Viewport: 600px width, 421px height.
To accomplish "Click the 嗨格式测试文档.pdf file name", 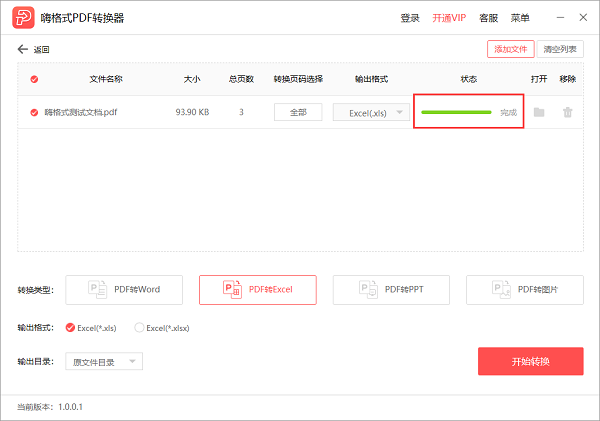I will pos(81,112).
